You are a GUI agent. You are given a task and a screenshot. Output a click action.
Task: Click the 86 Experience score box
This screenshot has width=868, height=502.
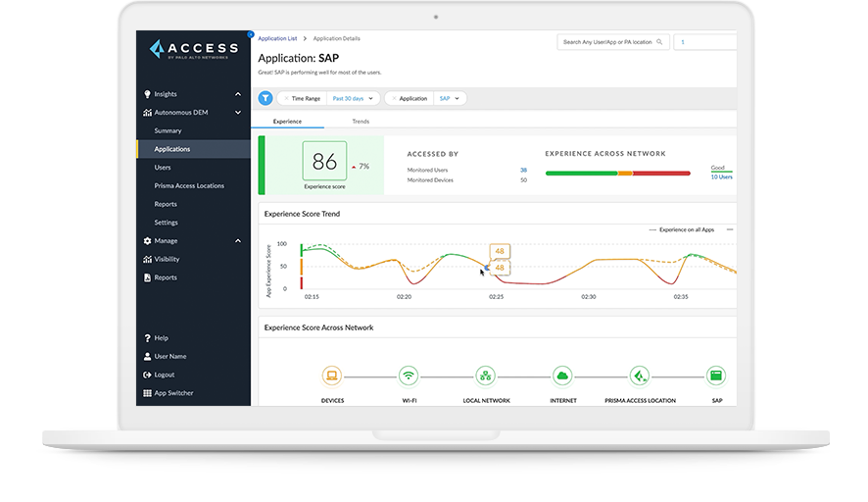[x=324, y=161]
